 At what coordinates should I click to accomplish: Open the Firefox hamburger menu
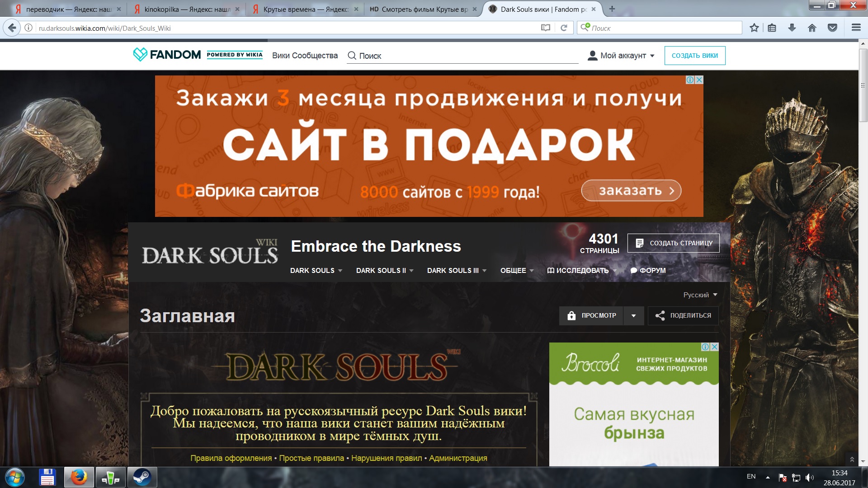pos(856,28)
